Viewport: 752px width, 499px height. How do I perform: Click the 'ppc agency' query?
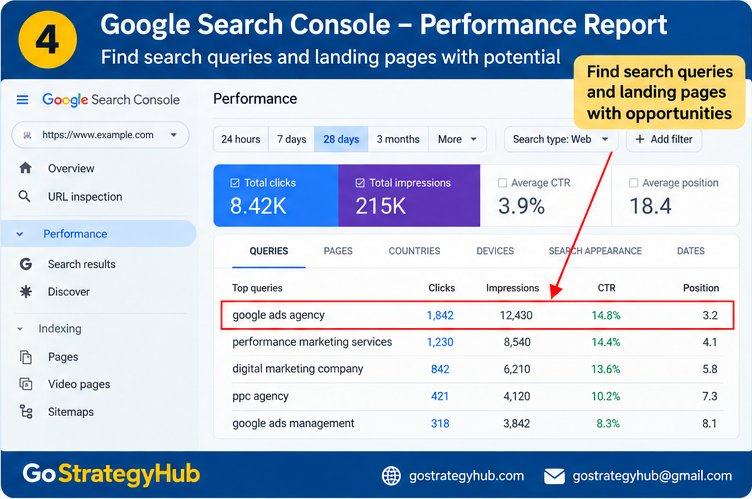(x=260, y=396)
